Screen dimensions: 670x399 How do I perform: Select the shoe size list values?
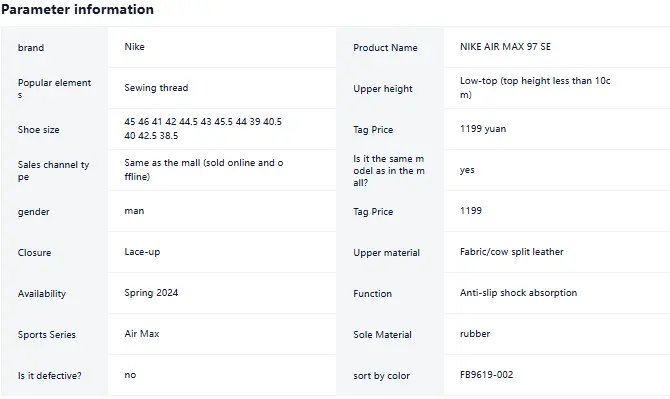(203, 129)
